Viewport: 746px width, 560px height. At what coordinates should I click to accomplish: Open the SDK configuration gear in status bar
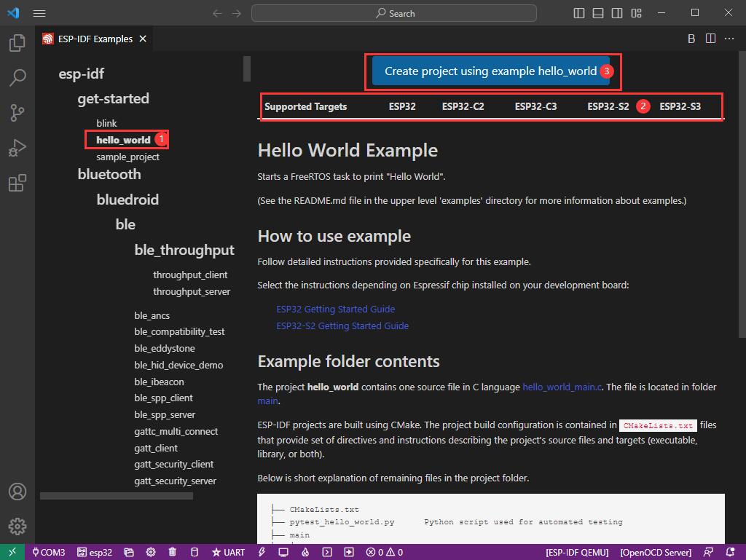[x=151, y=552]
